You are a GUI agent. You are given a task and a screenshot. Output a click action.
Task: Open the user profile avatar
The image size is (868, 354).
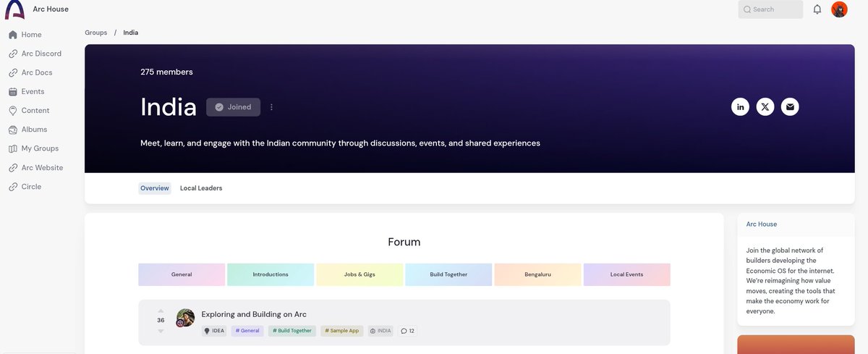pyautogui.click(x=839, y=9)
